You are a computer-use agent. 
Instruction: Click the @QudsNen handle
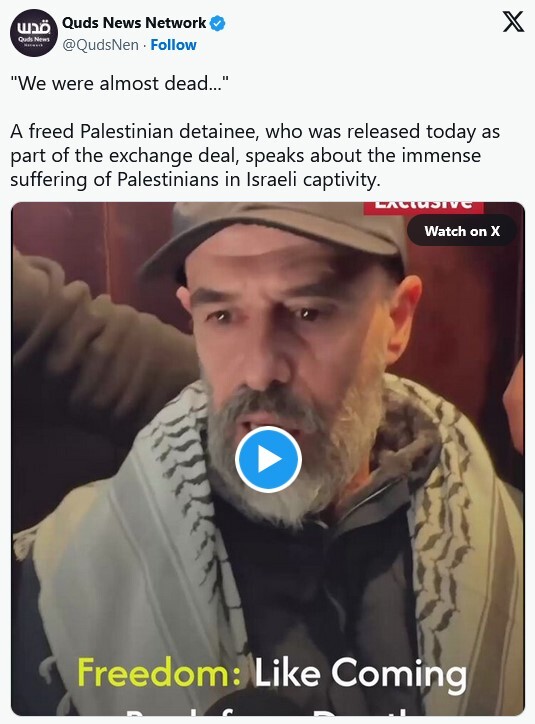100,45
